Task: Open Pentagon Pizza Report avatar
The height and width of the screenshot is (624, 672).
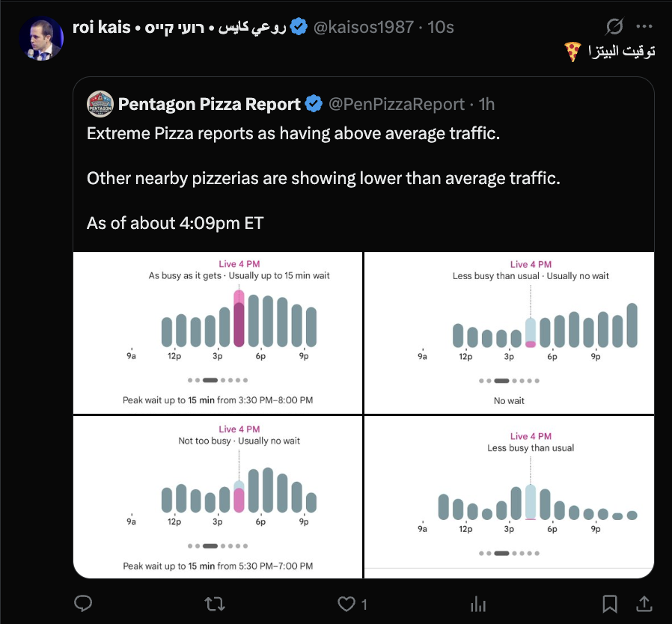Action: pos(100,104)
